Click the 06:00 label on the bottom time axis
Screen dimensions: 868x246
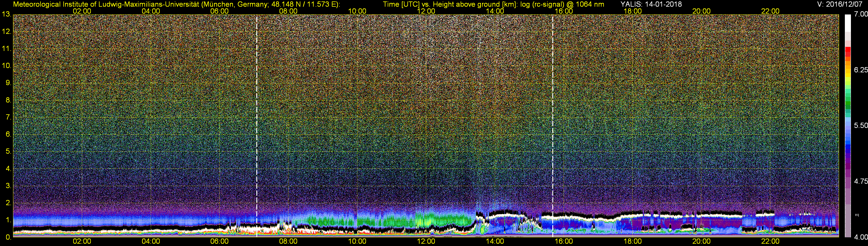[x=219, y=241]
